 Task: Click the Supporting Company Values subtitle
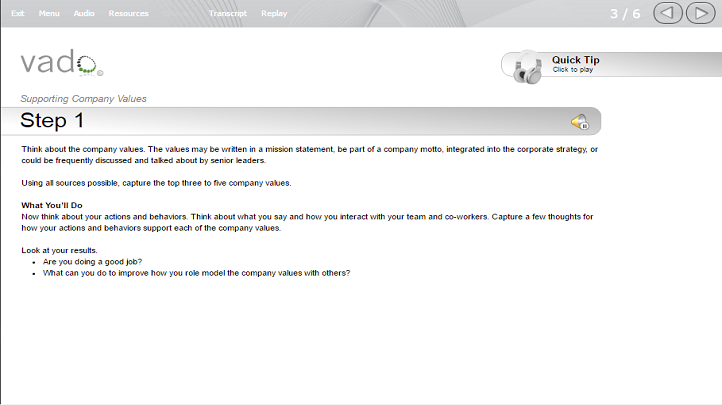click(x=83, y=98)
